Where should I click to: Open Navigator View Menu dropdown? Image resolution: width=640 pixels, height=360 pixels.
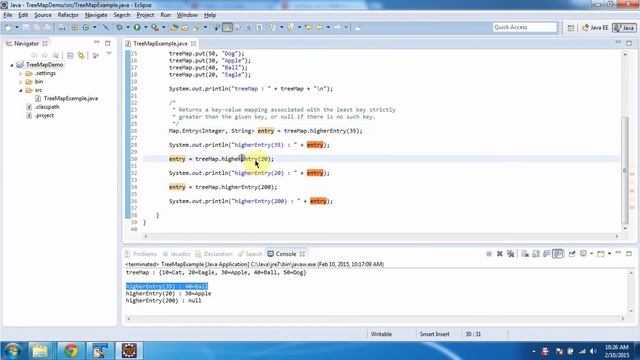pos(109,54)
